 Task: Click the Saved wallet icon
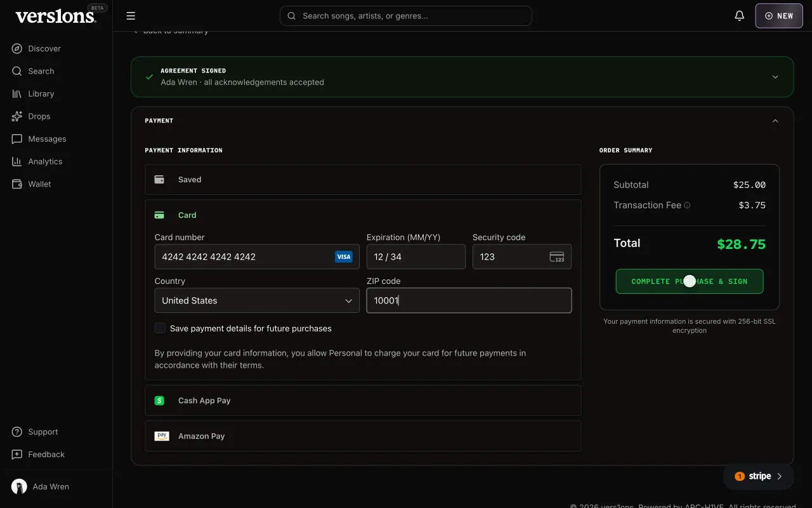pos(160,180)
